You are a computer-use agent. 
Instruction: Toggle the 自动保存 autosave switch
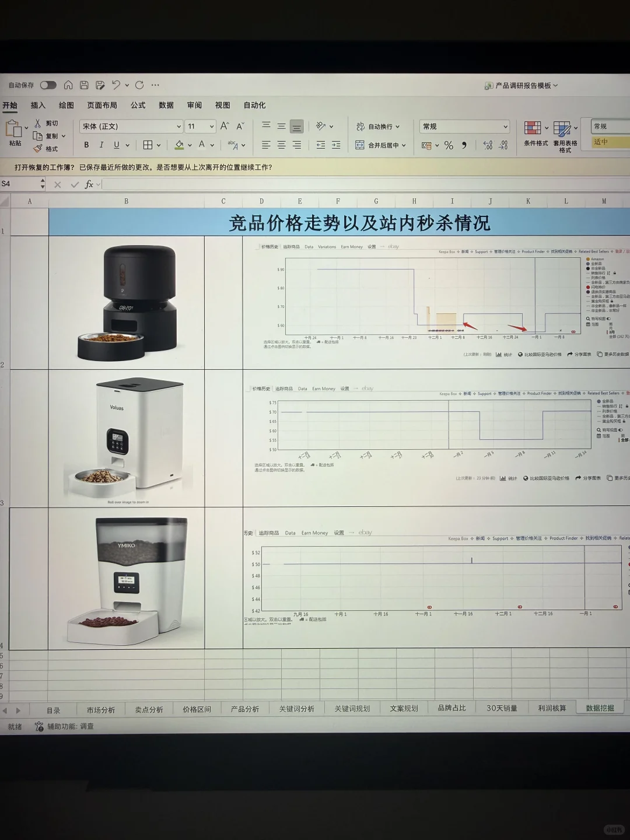click(x=49, y=85)
